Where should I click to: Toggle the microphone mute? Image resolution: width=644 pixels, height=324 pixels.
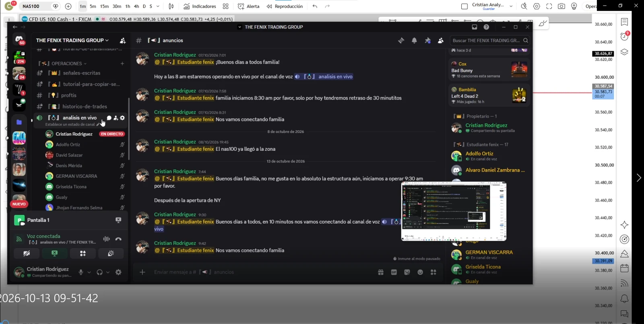point(81,272)
